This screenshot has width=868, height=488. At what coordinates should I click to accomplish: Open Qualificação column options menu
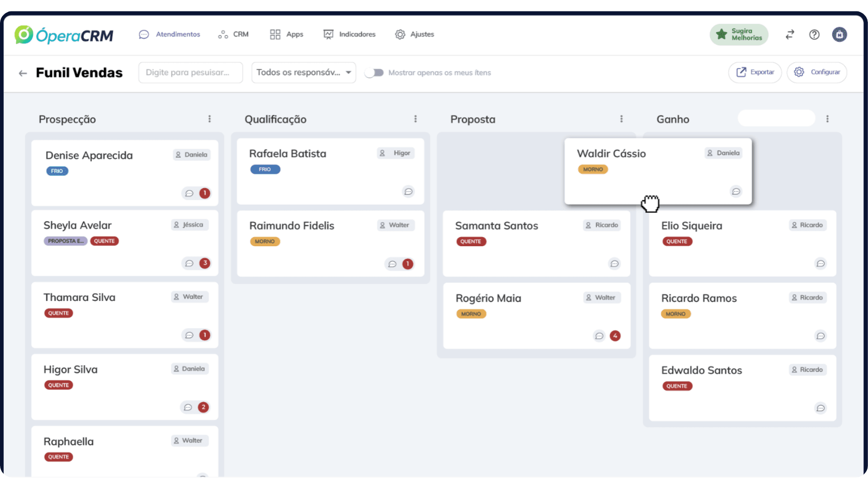[x=415, y=119]
